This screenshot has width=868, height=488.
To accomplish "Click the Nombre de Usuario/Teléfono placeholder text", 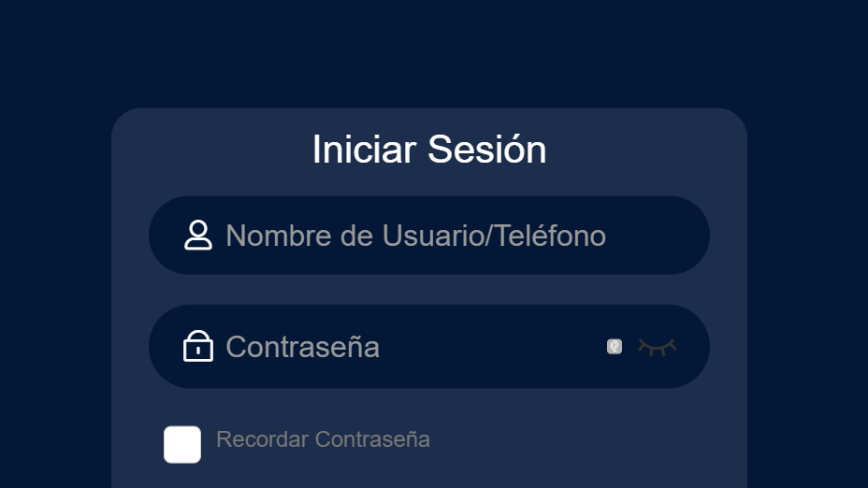I will pos(415,236).
